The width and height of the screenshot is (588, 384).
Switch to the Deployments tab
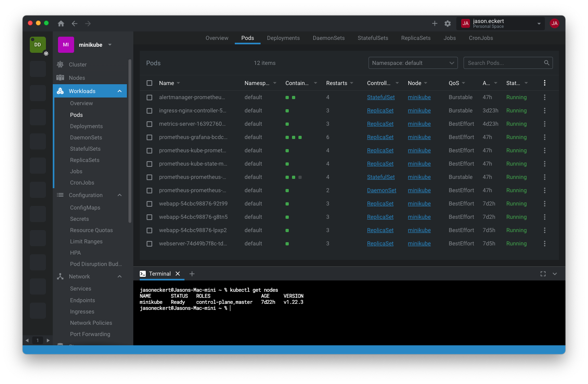(x=283, y=38)
